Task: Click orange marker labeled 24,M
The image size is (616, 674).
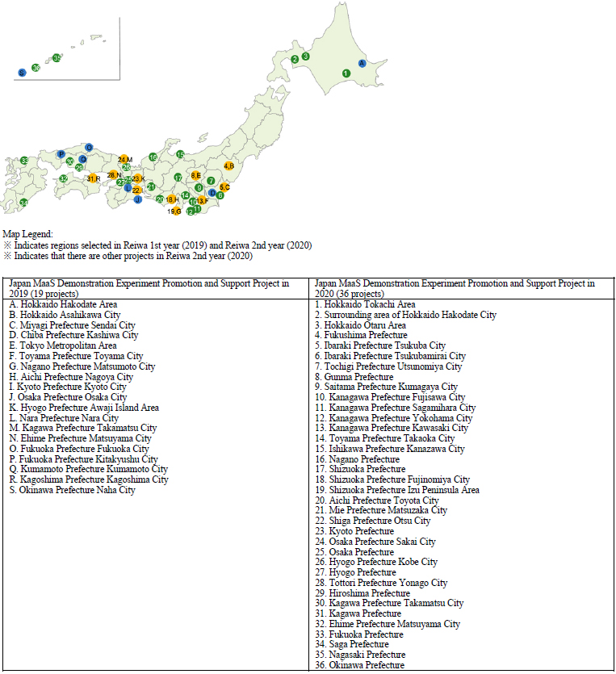Action: tap(124, 160)
